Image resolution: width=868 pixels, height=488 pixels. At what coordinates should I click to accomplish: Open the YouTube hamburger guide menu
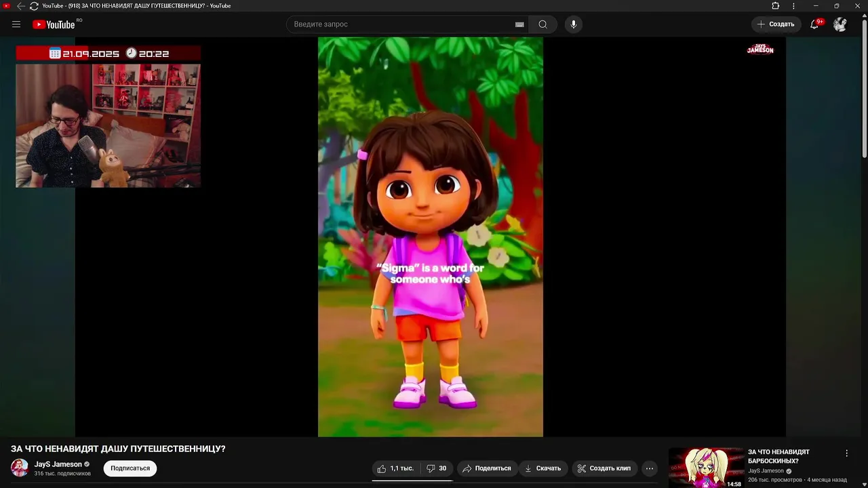[16, 24]
